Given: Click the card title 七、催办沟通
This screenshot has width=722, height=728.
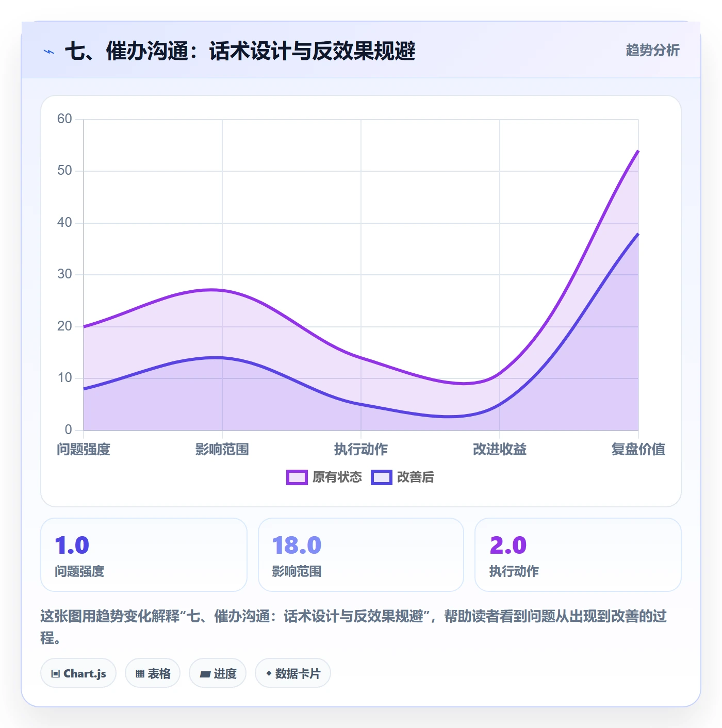Looking at the screenshot, I should tap(240, 52).
